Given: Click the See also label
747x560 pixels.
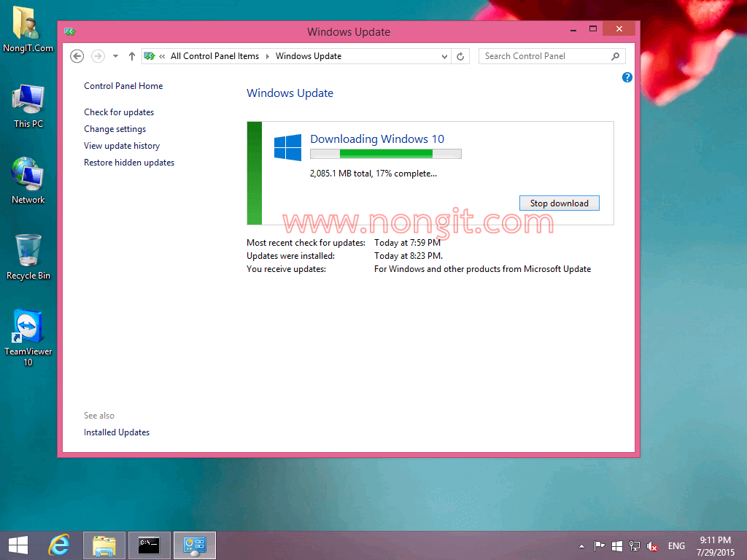Looking at the screenshot, I should point(99,416).
